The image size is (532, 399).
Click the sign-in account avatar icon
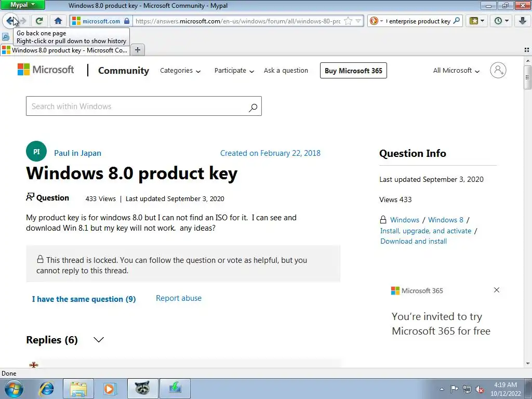pos(498,70)
